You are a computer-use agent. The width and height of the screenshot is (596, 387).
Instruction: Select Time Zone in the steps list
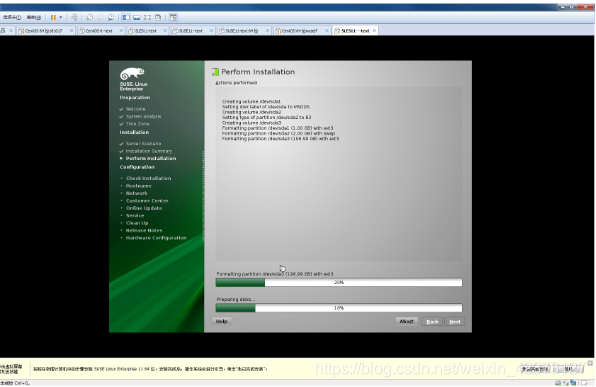click(138, 124)
